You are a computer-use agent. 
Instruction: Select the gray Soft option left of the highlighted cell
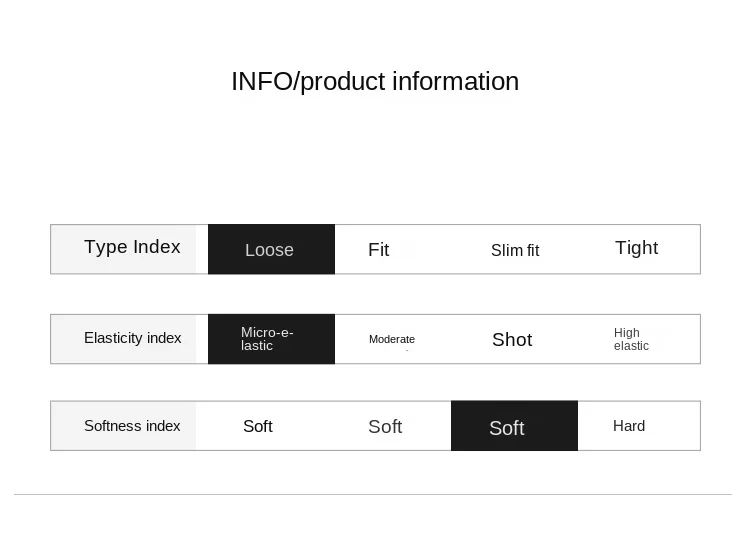pos(385,427)
